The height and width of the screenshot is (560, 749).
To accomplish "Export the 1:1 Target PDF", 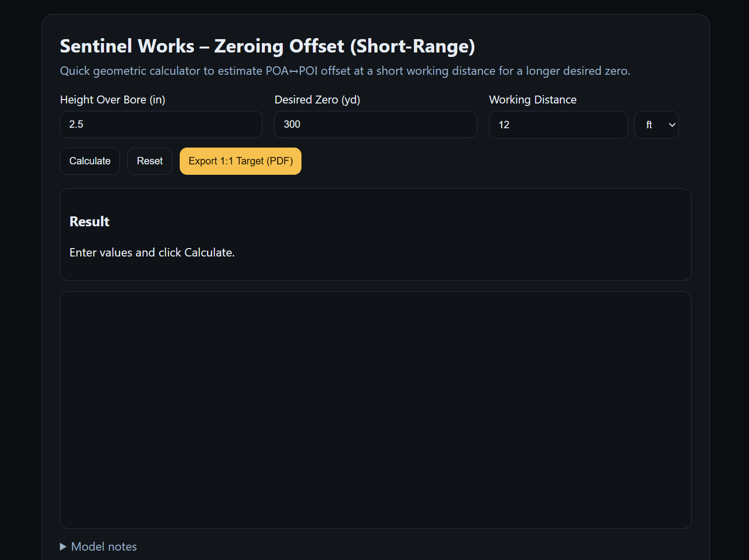I will [x=241, y=161].
